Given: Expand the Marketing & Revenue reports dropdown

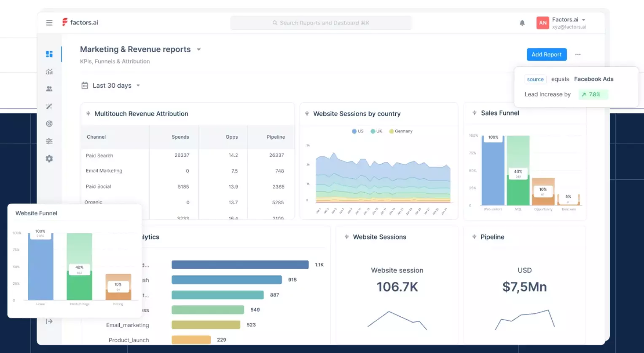Looking at the screenshot, I should 199,49.
